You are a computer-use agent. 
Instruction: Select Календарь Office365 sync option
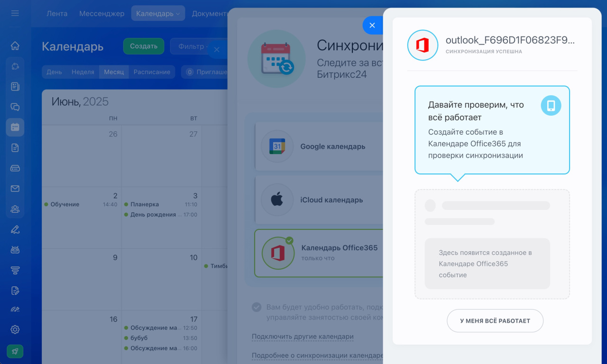(x=319, y=253)
